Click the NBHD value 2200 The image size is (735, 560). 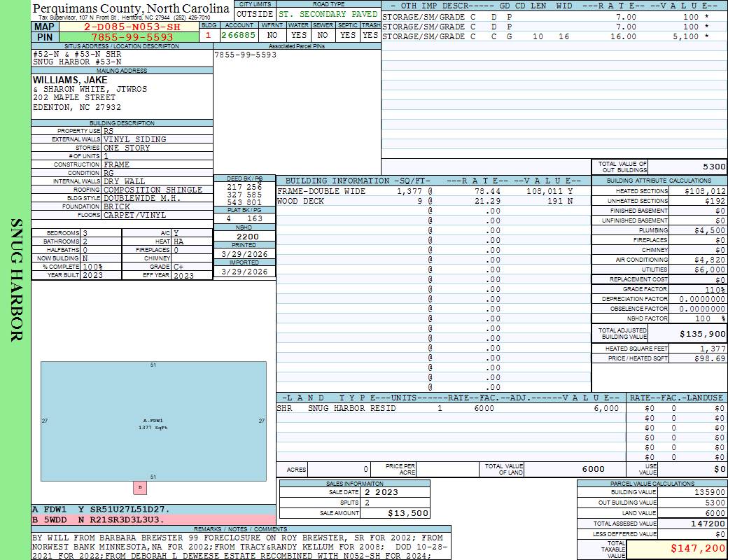(x=244, y=237)
